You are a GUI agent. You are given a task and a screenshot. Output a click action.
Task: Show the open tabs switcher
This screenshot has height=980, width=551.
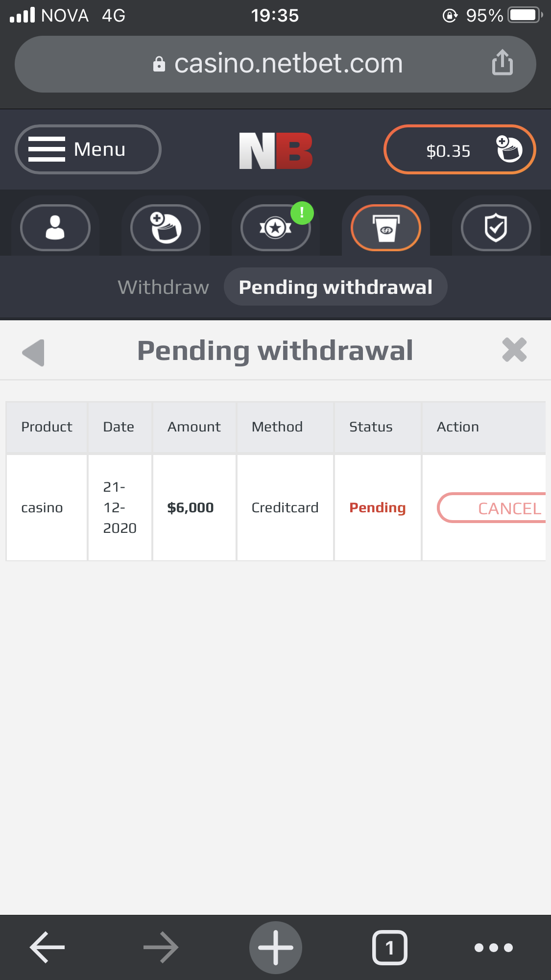click(389, 947)
